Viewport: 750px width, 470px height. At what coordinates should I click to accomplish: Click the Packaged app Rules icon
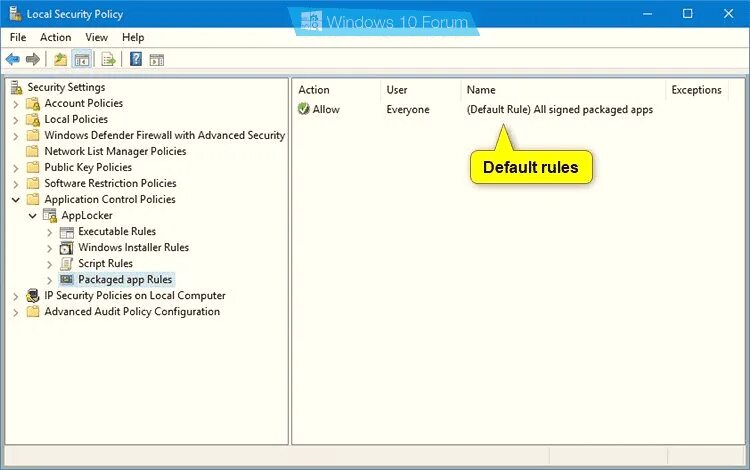point(67,279)
